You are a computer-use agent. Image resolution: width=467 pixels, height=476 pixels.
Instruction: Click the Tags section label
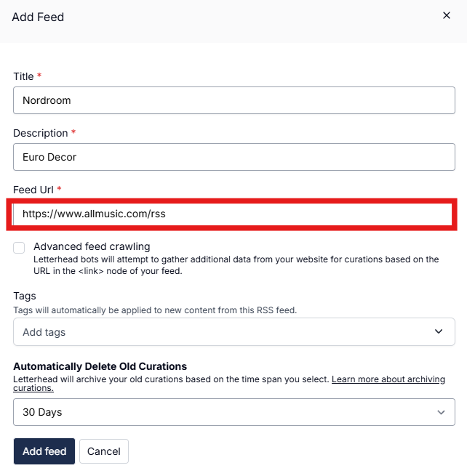tap(25, 296)
